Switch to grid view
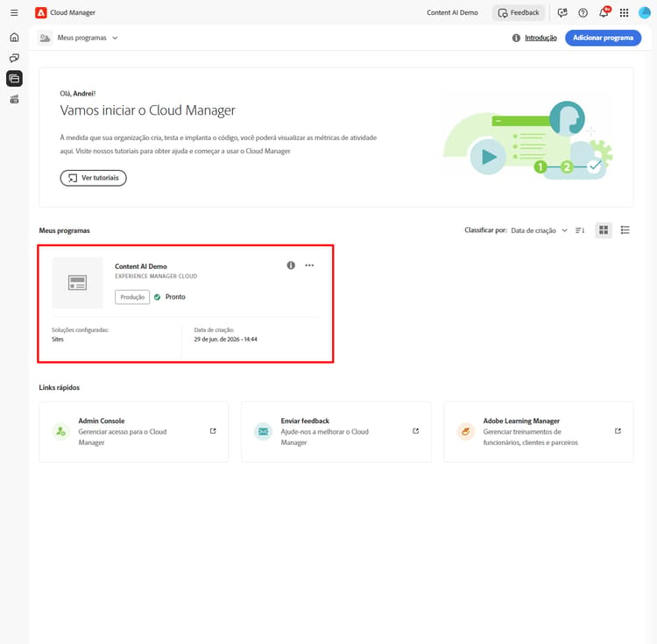Screen dimensions: 657x644 (x=604, y=230)
